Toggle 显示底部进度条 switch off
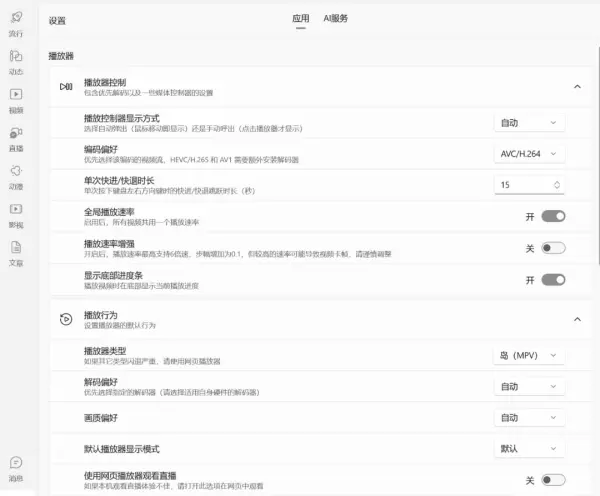This screenshot has width=600, height=496. coord(553,280)
